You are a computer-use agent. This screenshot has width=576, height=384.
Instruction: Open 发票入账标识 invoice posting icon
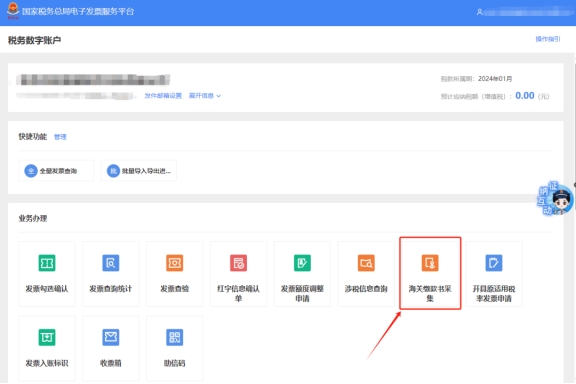[47, 337]
